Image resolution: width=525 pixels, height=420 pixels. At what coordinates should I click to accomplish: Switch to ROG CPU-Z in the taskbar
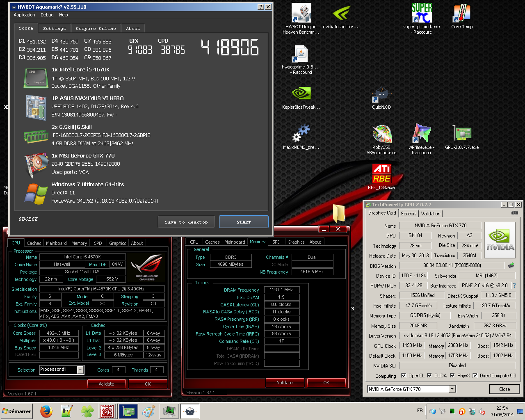tap(107, 411)
